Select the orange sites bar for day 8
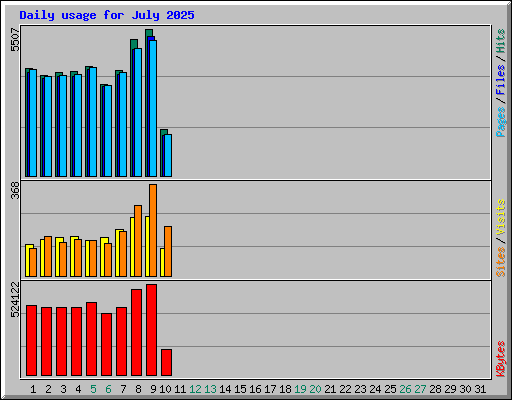The height and width of the screenshot is (400, 512). click(138, 241)
